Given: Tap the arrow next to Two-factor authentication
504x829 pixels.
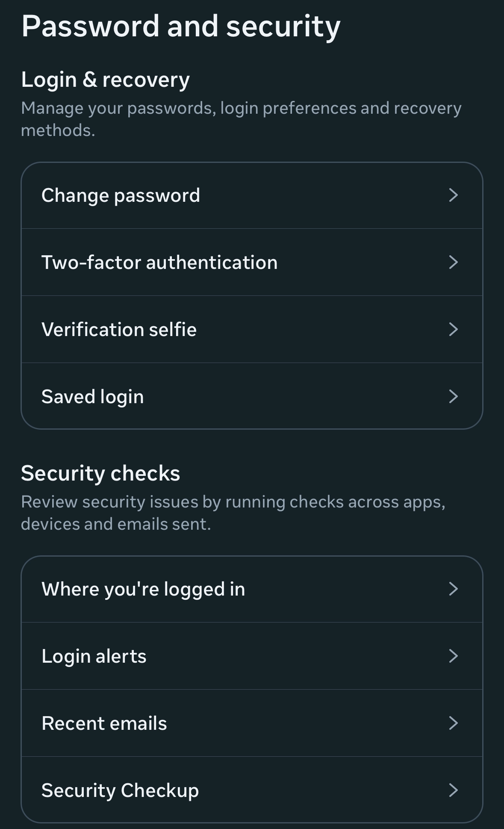Looking at the screenshot, I should pyautogui.click(x=453, y=262).
